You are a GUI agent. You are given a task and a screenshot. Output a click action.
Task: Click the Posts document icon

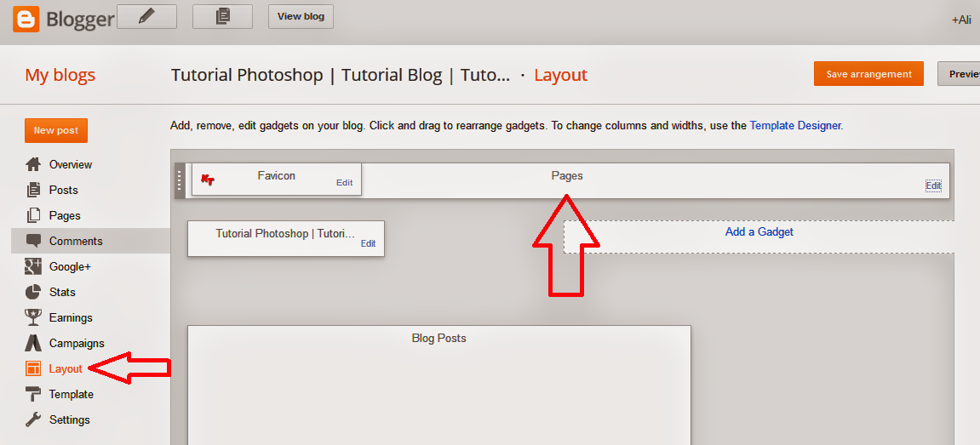34,190
